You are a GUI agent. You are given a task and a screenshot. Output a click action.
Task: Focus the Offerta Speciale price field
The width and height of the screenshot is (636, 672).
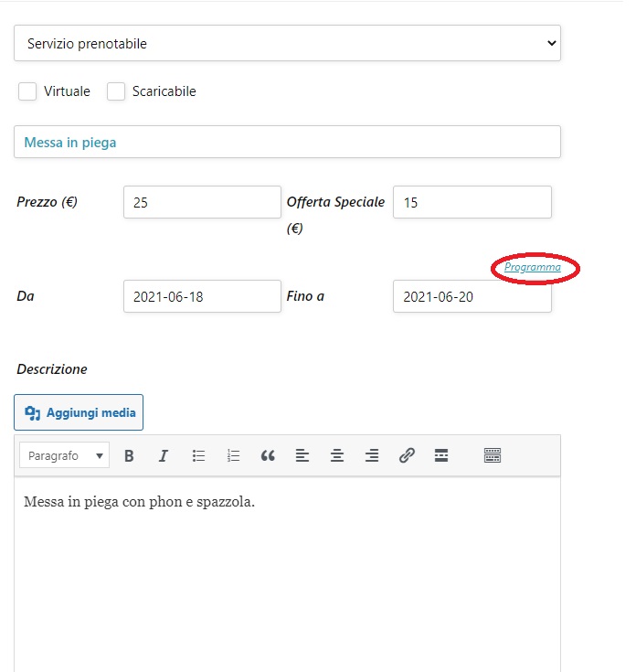(x=472, y=203)
